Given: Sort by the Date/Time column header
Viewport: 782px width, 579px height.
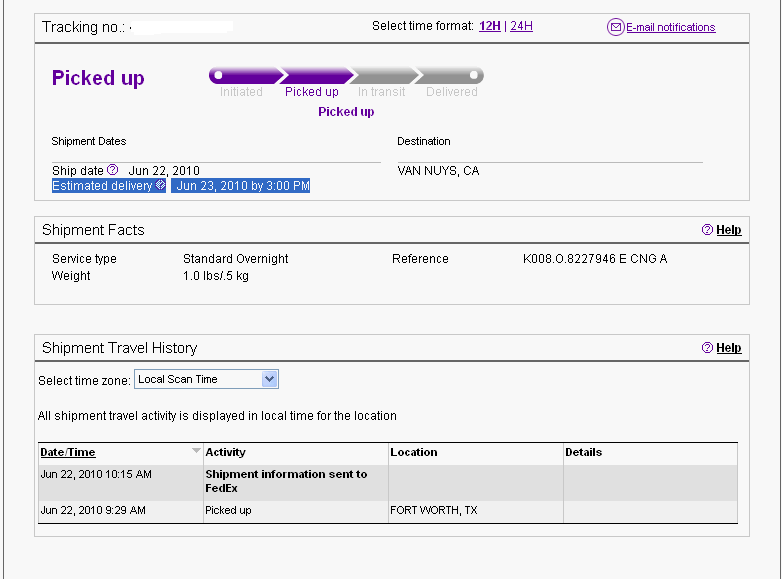Looking at the screenshot, I should (x=68, y=452).
